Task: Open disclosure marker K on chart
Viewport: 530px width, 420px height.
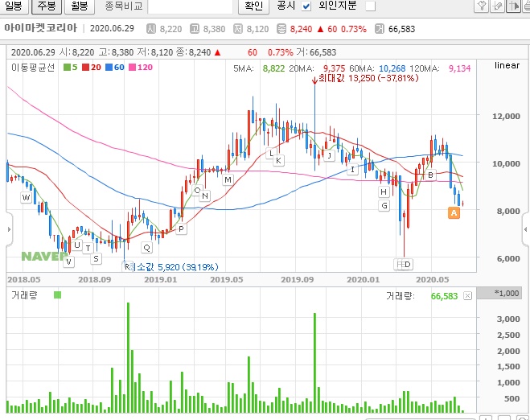Action: pos(278,161)
